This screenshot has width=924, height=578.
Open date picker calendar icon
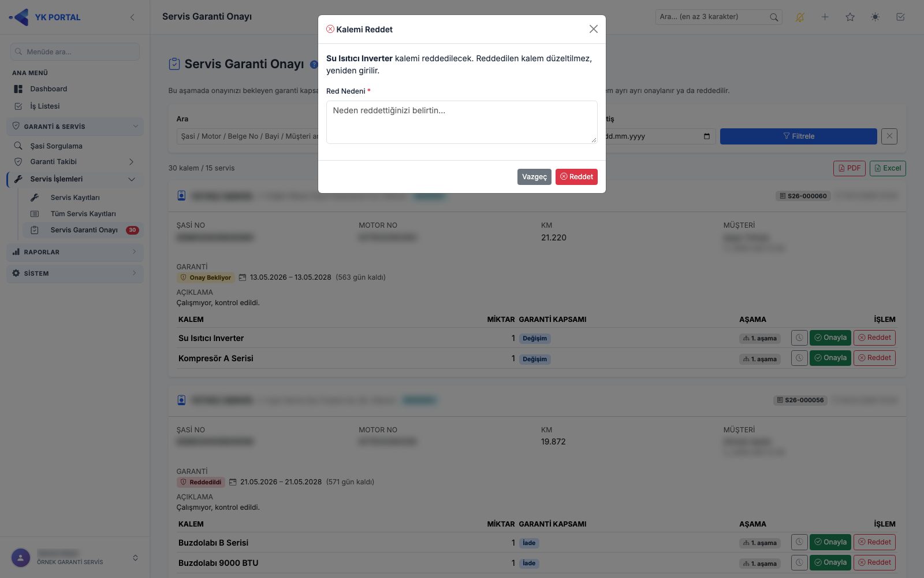(707, 136)
